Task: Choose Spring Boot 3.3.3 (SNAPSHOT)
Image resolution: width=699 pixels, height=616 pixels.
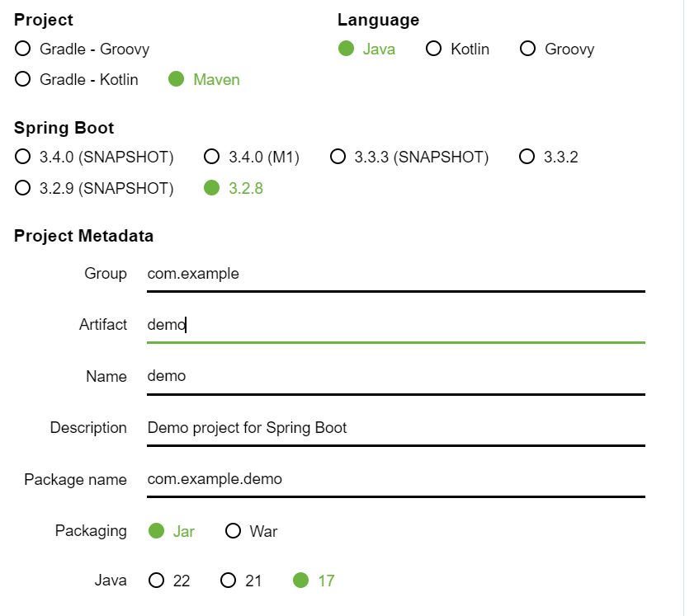Action: tap(338, 157)
